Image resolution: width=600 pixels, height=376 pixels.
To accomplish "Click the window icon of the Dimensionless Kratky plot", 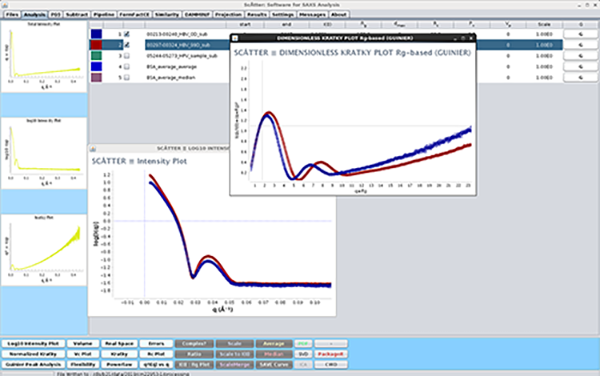I will (235, 38).
